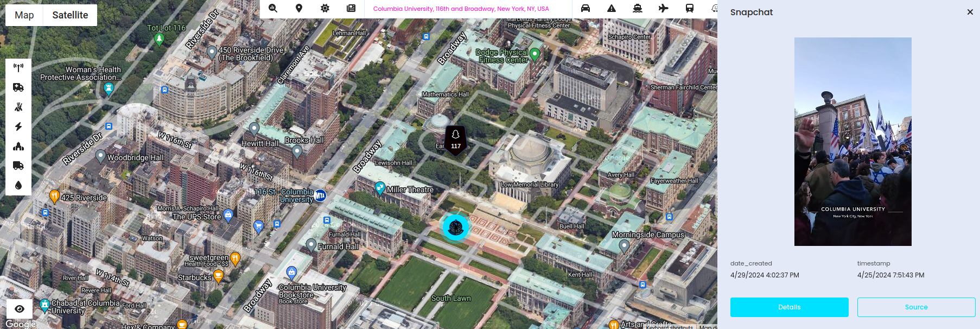Toggle the eye visibility button
The width and height of the screenshot is (980, 329).
point(20,309)
